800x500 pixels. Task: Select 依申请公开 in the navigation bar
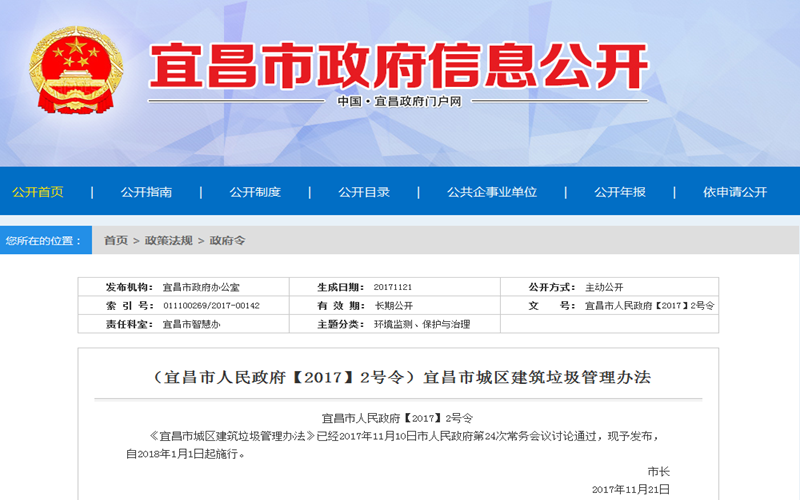click(735, 192)
